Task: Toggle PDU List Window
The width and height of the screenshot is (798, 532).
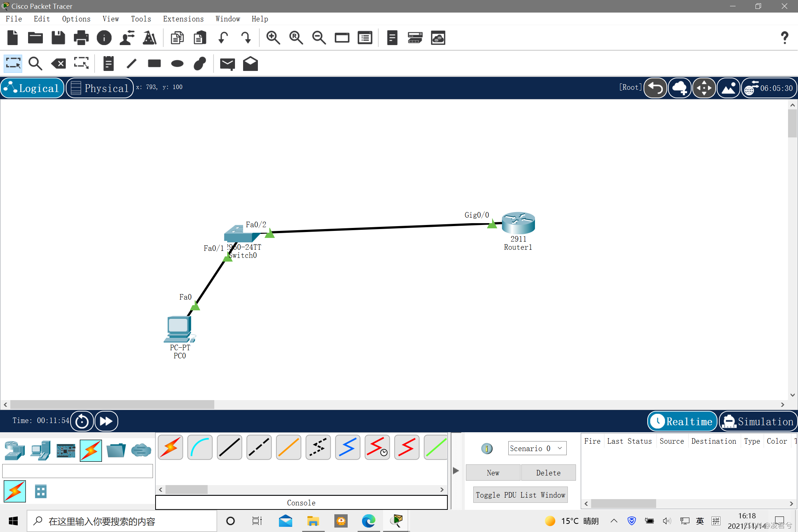Action: pos(521,495)
